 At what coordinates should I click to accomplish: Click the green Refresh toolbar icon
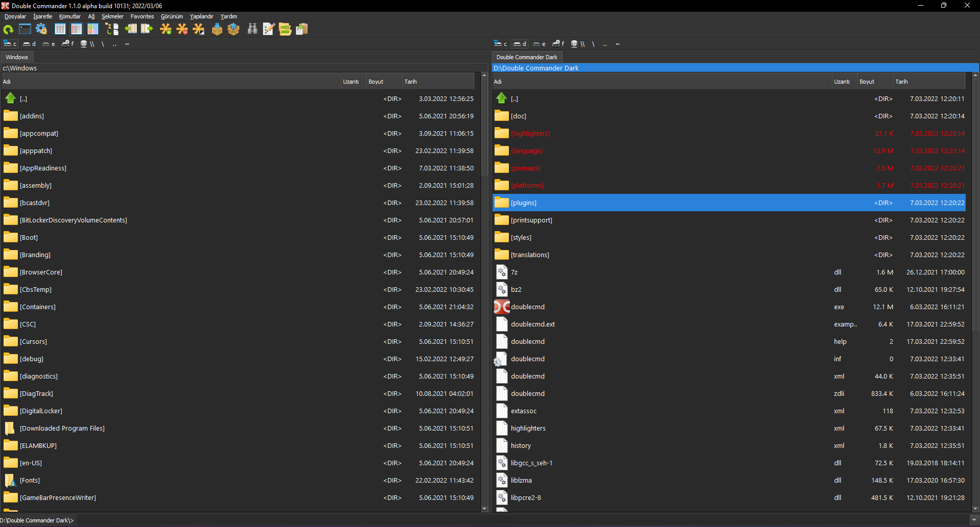[x=9, y=29]
